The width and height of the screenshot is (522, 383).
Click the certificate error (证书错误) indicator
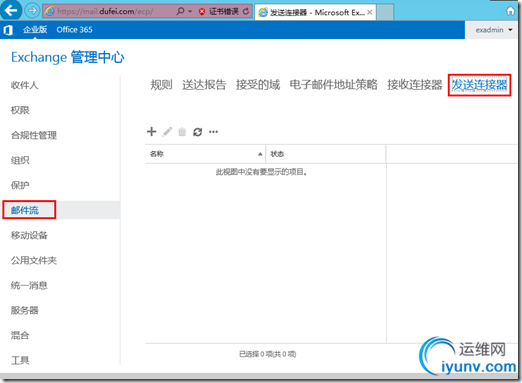click(x=219, y=11)
